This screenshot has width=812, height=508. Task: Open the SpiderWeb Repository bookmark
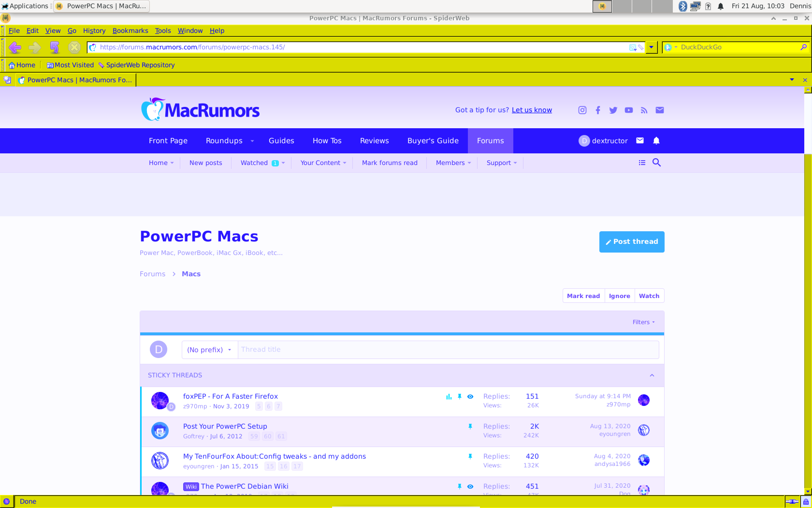136,65
